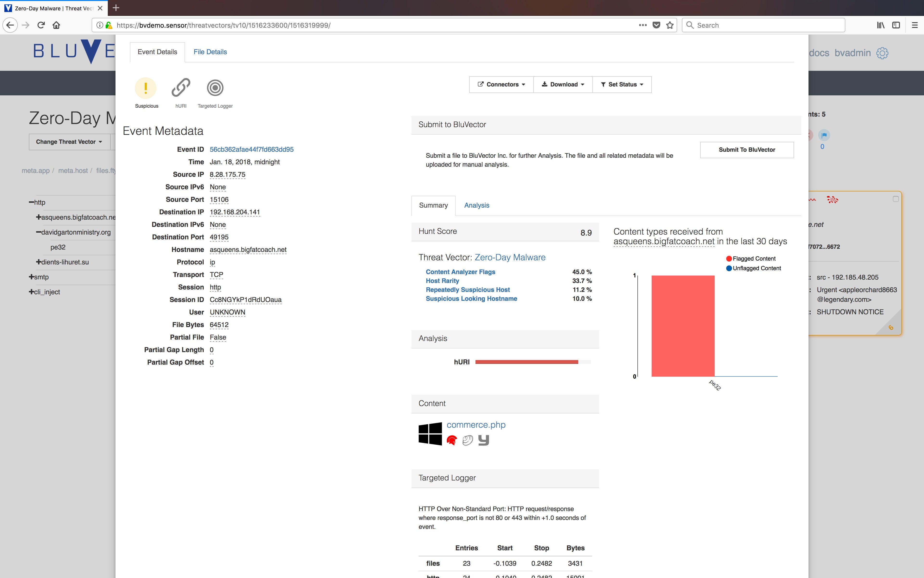Expand the cli_inject tree node

coord(32,292)
